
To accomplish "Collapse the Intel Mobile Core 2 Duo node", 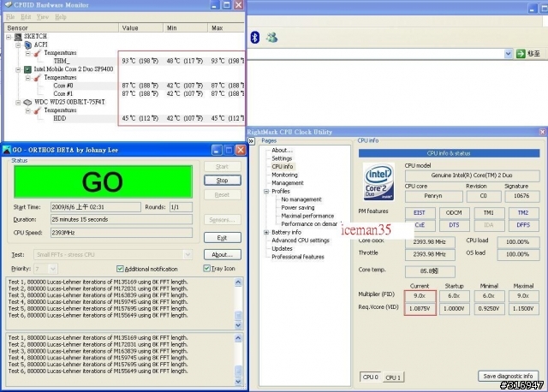I will (18, 70).
